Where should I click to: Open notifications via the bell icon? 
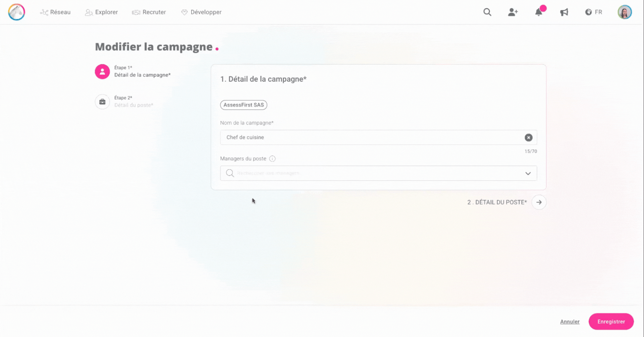pyautogui.click(x=539, y=12)
